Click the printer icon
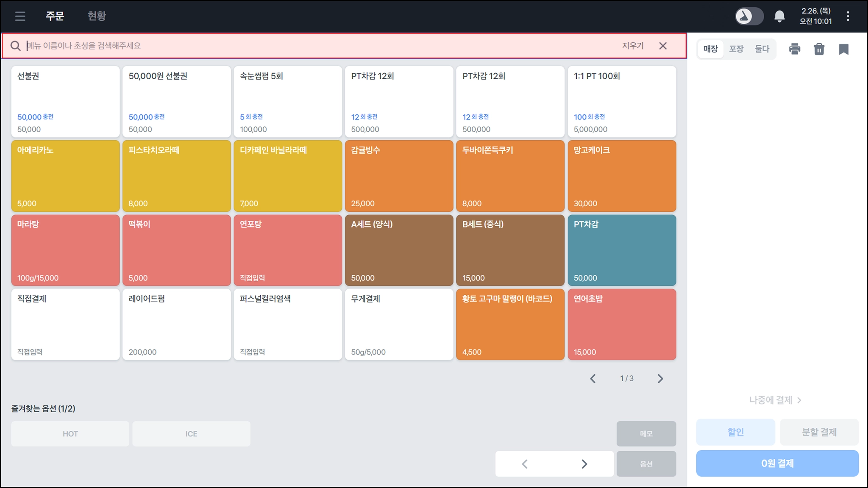This screenshot has width=868, height=488. tap(795, 49)
